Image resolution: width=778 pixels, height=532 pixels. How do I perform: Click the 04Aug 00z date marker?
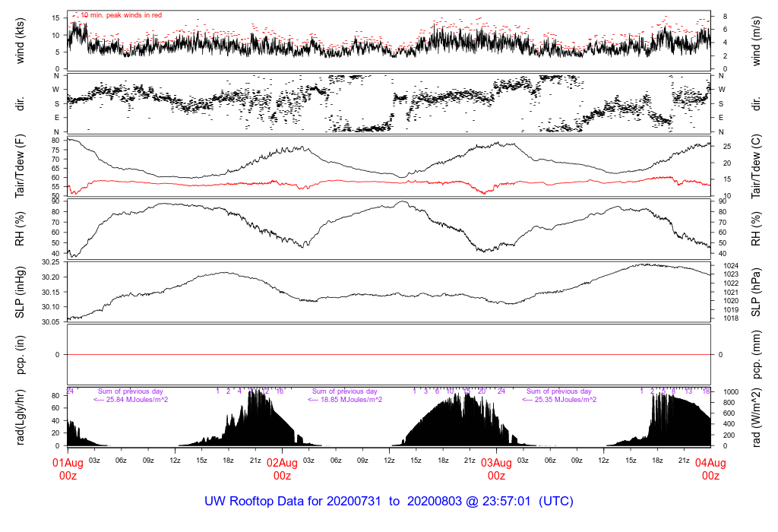[x=710, y=469]
